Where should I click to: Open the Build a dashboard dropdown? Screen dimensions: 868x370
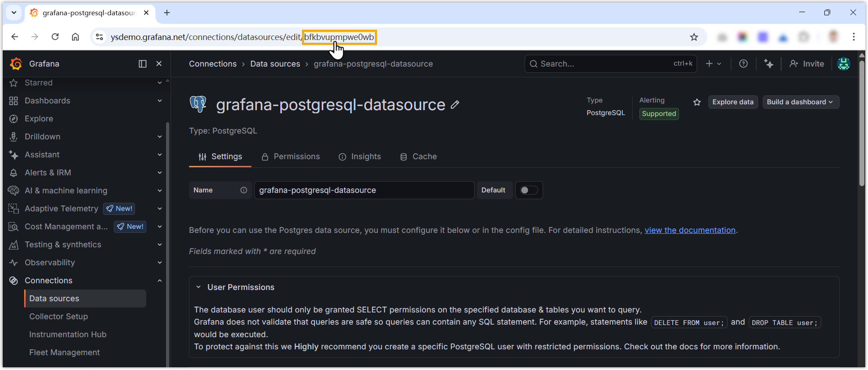point(801,102)
